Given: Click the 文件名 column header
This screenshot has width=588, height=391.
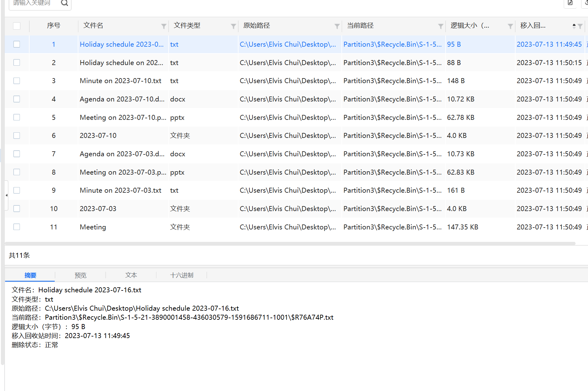Looking at the screenshot, I should pos(93,26).
